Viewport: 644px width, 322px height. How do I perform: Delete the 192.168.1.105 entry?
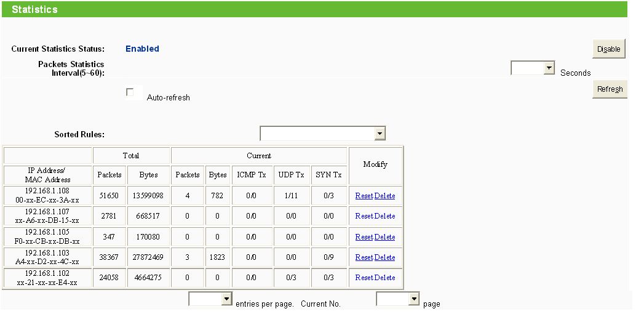coord(385,237)
